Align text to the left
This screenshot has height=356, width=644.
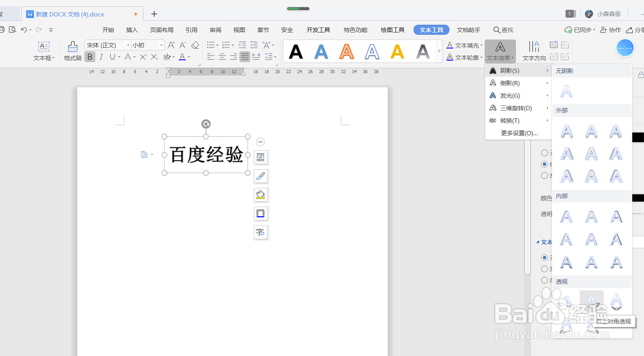point(211,57)
